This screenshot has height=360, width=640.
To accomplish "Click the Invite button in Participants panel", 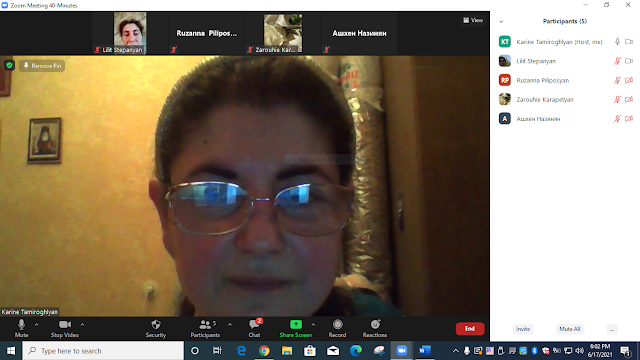I will tap(523, 329).
